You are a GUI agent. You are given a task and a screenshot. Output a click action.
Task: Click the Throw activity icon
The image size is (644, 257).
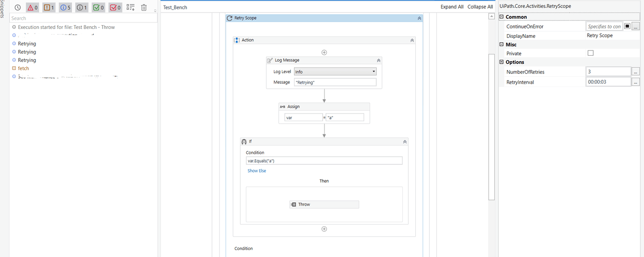(294, 204)
